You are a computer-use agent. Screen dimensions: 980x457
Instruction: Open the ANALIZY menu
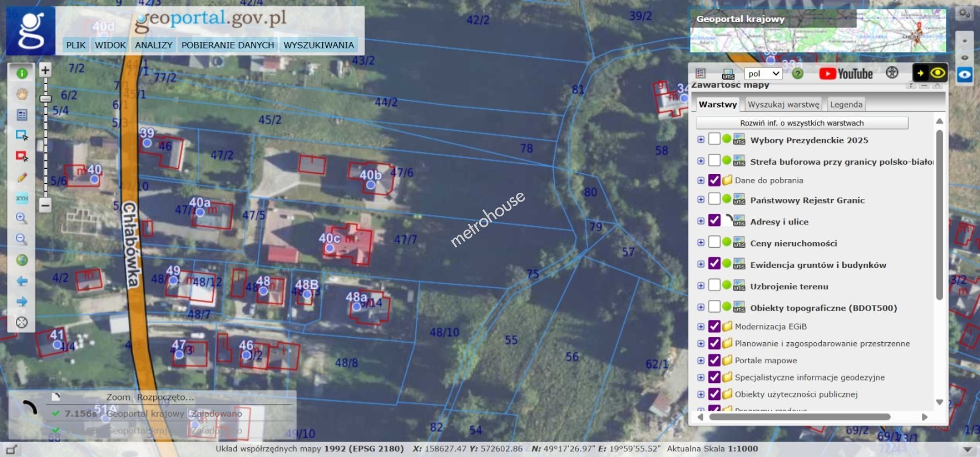point(153,45)
